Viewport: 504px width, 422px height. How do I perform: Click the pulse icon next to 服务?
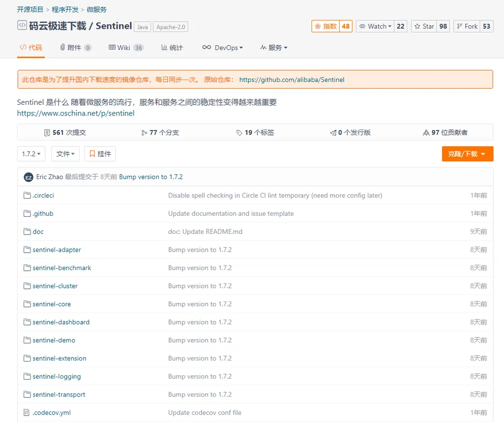(x=263, y=47)
